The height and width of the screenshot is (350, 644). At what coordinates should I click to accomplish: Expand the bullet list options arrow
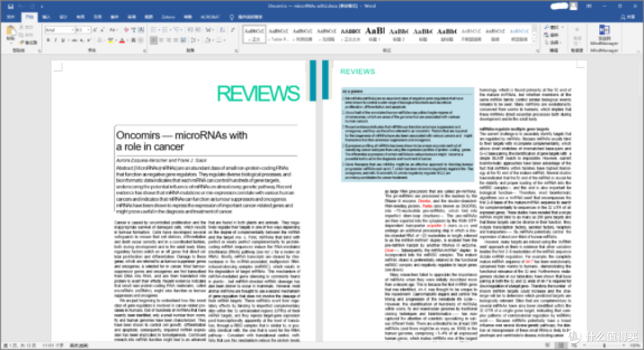[x=159, y=30]
